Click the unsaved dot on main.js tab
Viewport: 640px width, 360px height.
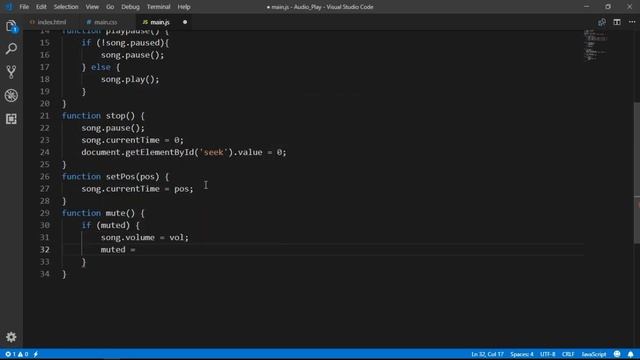pos(185,22)
